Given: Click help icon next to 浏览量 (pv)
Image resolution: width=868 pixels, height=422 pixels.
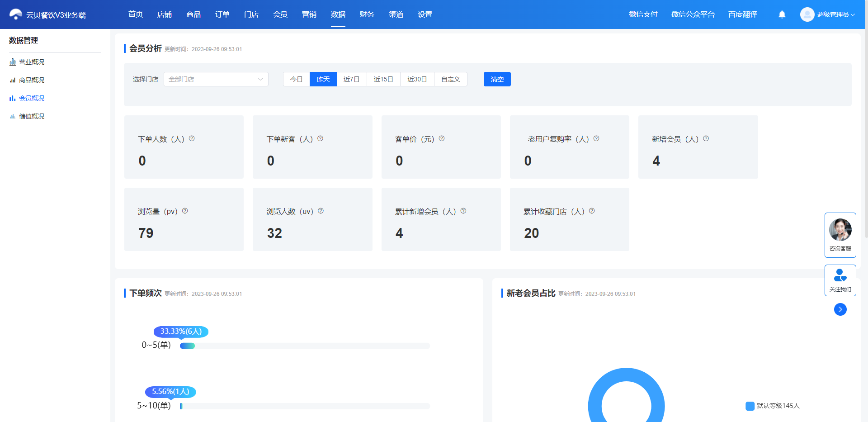Looking at the screenshot, I should 185,211.
